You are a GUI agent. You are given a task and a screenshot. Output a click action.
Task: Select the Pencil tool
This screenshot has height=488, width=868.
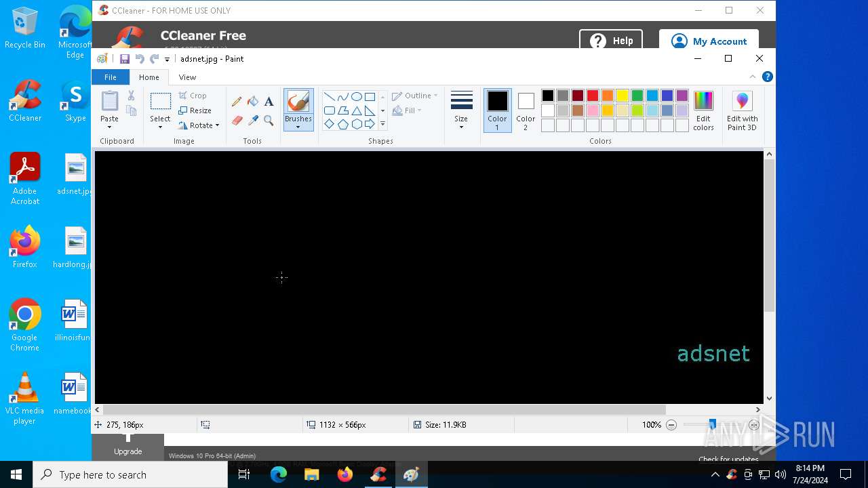click(x=237, y=102)
